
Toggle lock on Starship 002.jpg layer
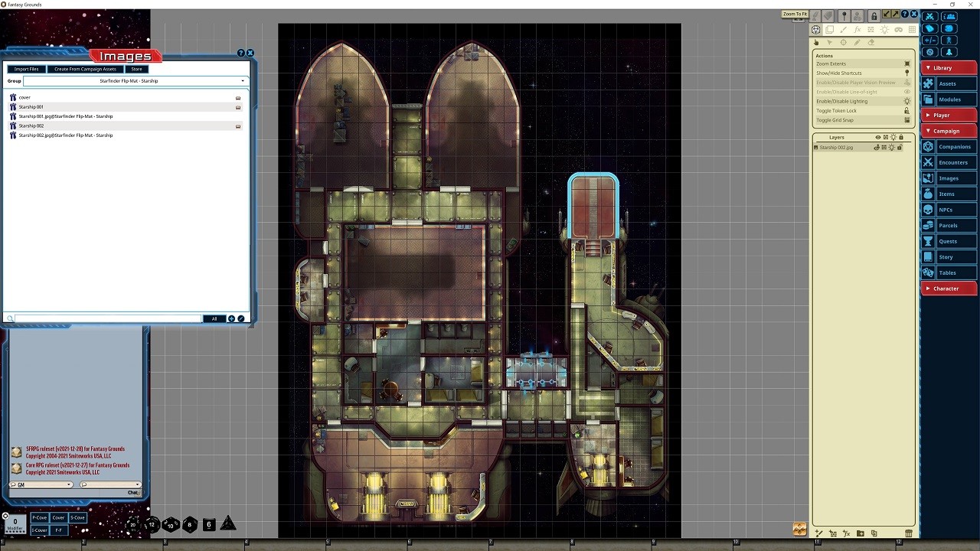tap(900, 147)
